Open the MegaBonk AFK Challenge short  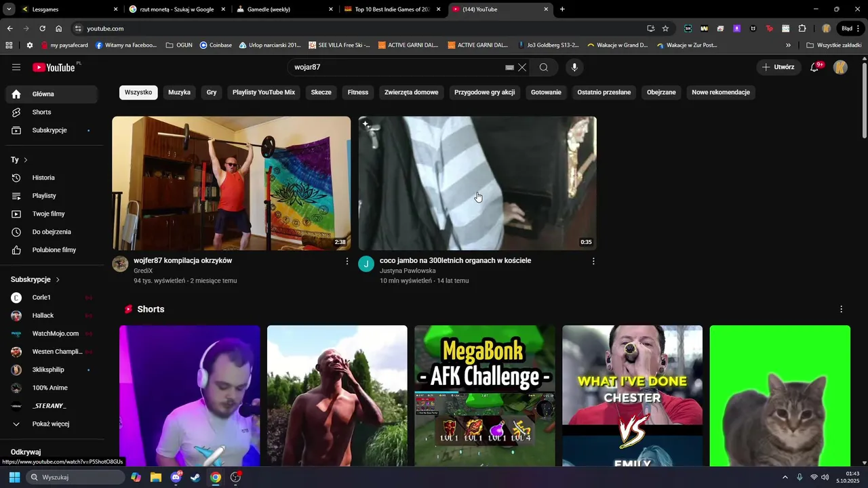[x=485, y=396]
